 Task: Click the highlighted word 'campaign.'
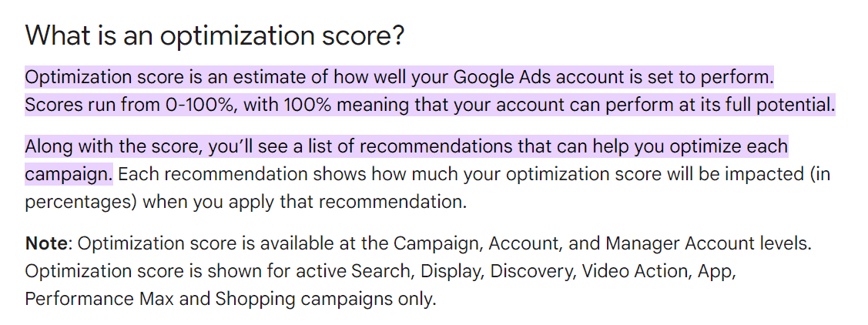tap(69, 175)
